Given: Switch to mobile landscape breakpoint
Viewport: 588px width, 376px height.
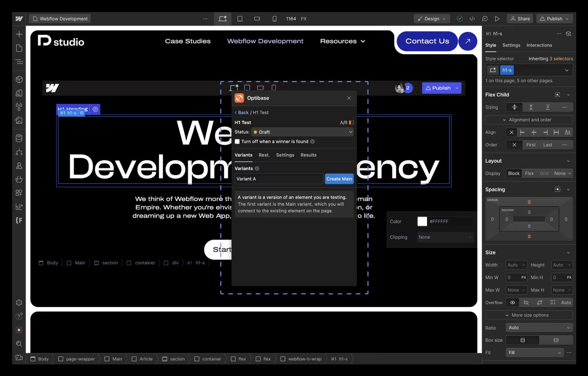Looking at the screenshot, I should point(257,19).
